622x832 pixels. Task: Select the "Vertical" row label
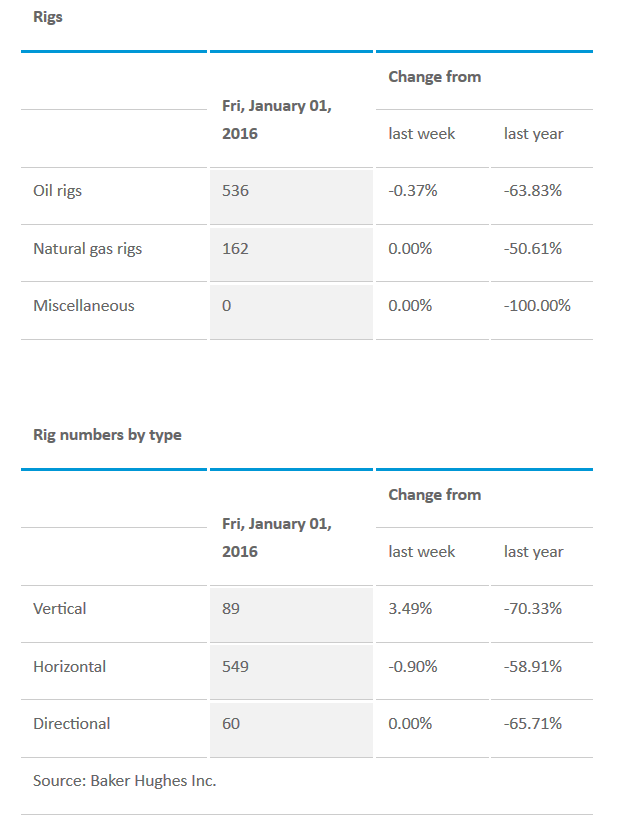[60, 608]
